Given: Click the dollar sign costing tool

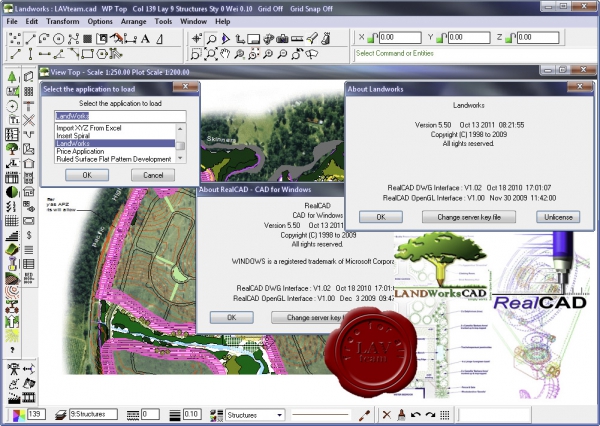Looking at the screenshot, I should (x=29, y=235).
